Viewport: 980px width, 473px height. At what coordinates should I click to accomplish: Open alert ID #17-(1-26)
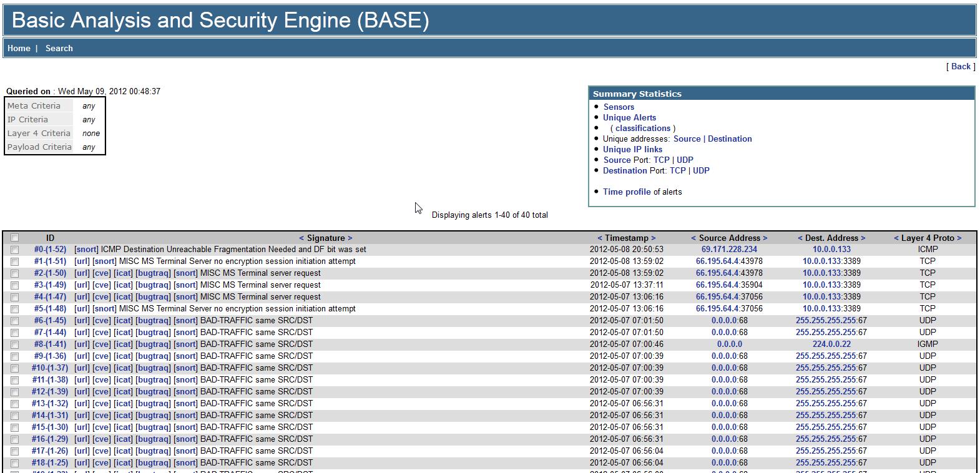[50, 451]
